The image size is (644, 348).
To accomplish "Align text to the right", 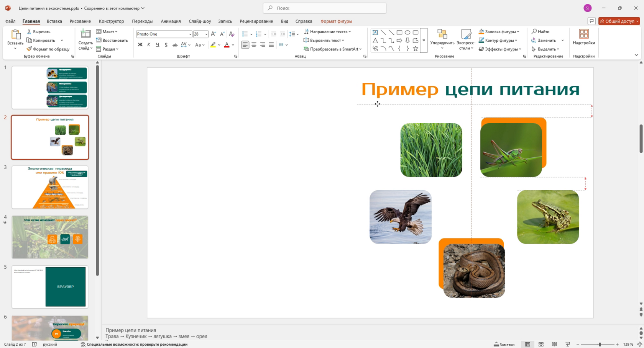I will point(263,45).
